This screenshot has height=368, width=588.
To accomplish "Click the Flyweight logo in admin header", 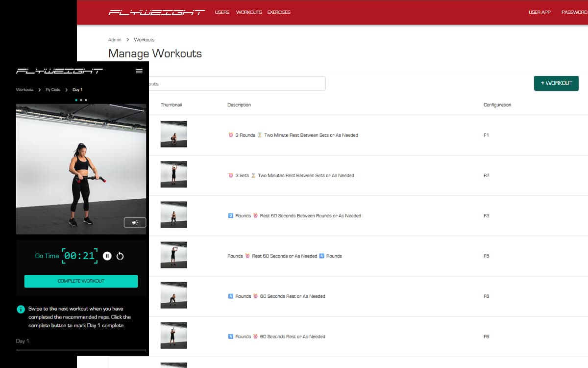I will (x=156, y=12).
